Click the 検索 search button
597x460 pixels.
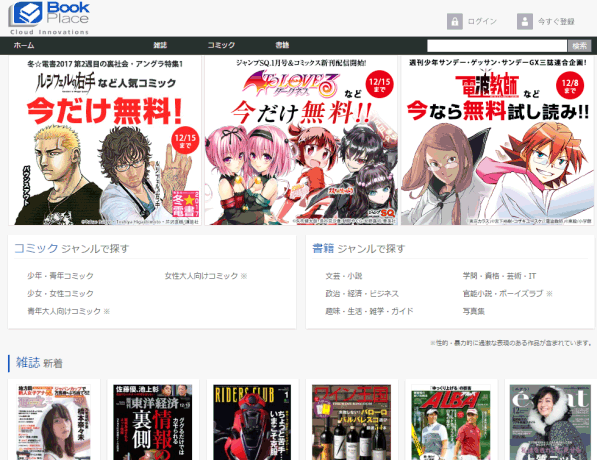[x=579, y=46]
